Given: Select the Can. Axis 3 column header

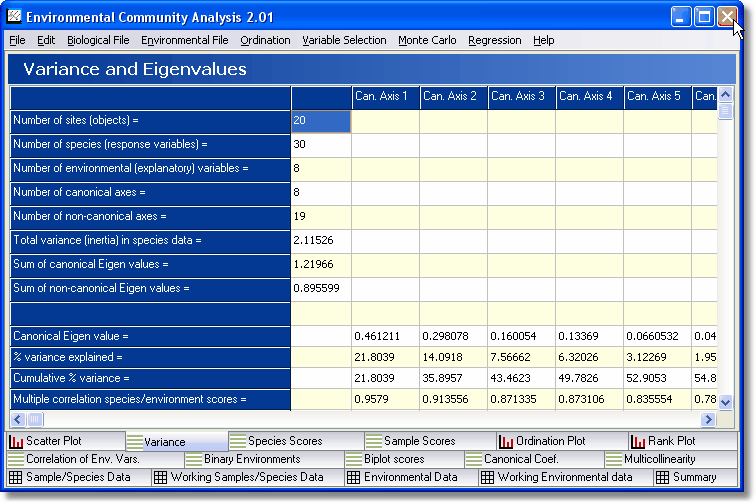Looking at the screenshot, I should tap(521, 98).
